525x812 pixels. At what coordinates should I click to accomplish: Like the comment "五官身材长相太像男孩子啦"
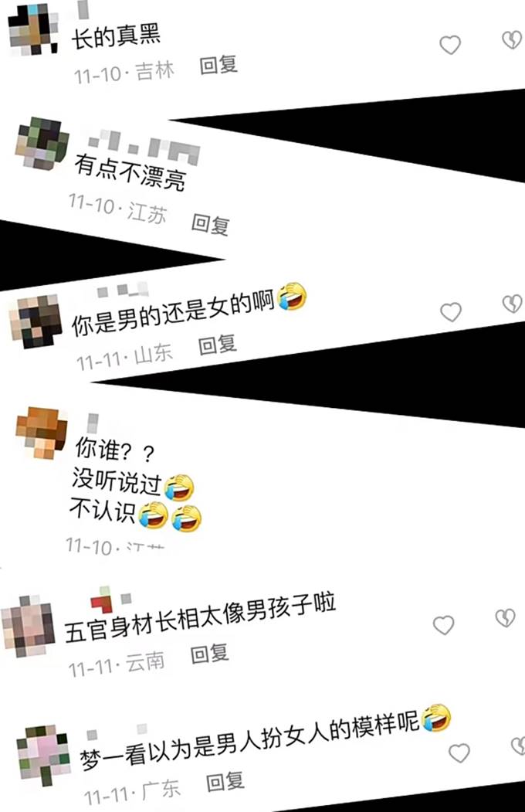pyautogui.click(x=443, y=625)
